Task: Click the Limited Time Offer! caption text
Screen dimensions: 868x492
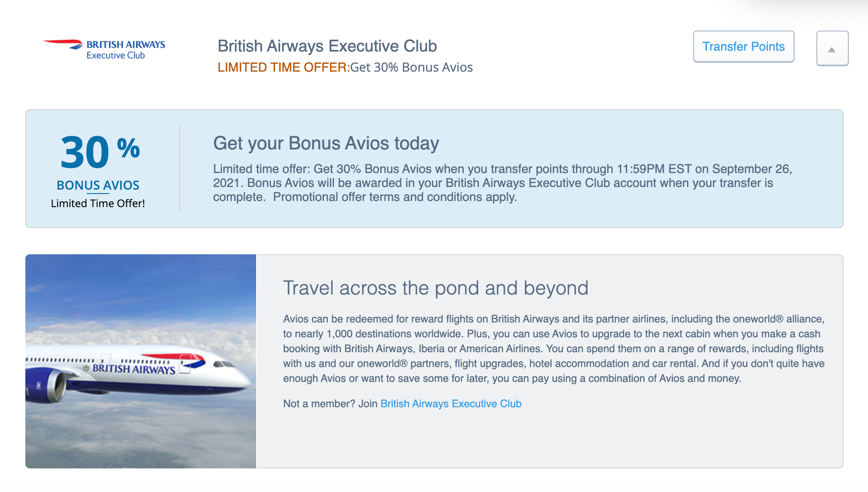Action: pyautogui.click(x=99, y=203)
